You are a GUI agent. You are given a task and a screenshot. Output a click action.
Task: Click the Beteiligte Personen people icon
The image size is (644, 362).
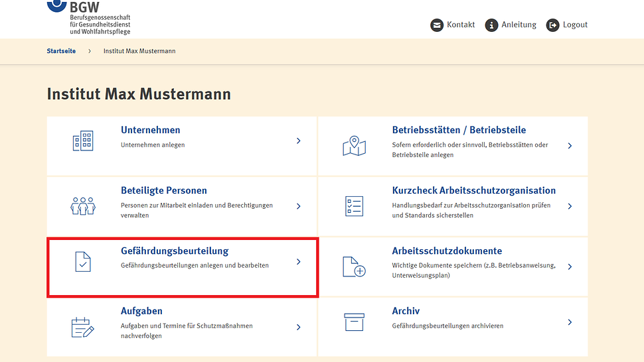pos(83,206)
